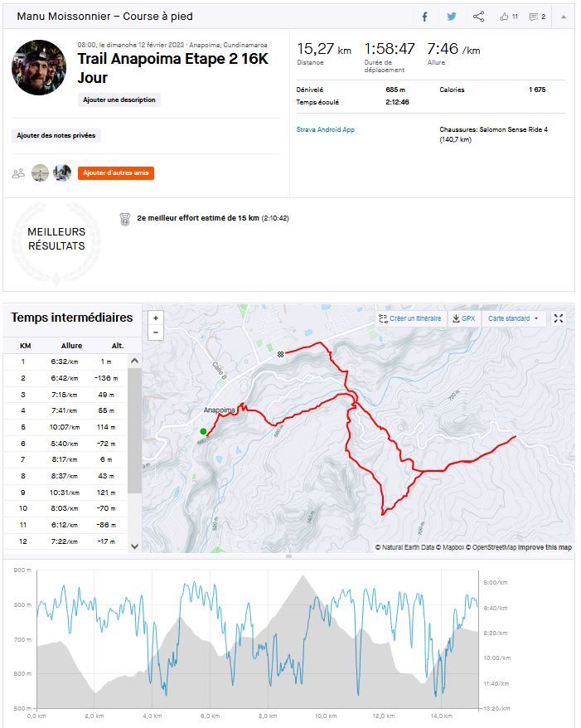Viewport: 581px width, 728px height.
Task: Select kilometer 5 split row
Action: [x=65, y=427]
